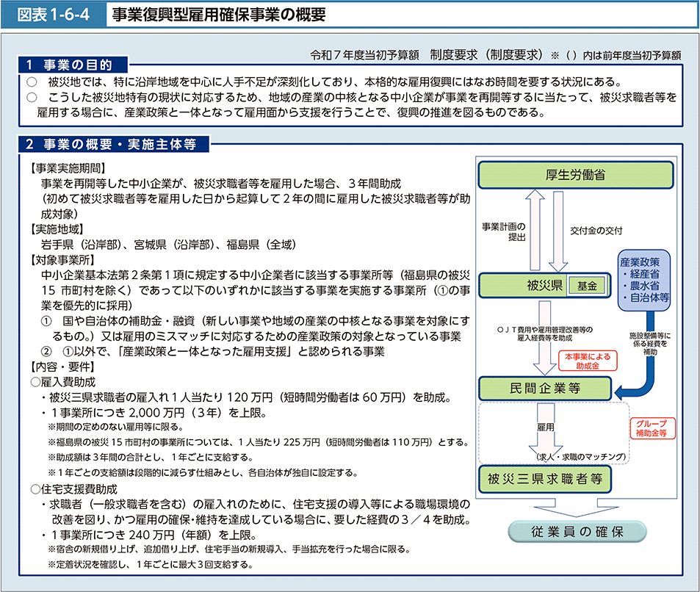
Task: Click the heading ○住宅支援費助成
Action: pos(73,489)
